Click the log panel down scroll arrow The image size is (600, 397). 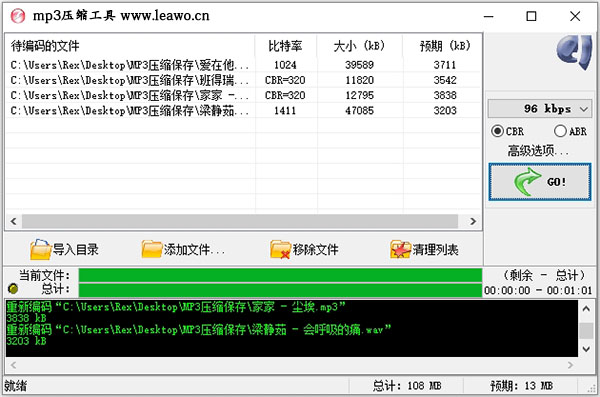[586, 349]
